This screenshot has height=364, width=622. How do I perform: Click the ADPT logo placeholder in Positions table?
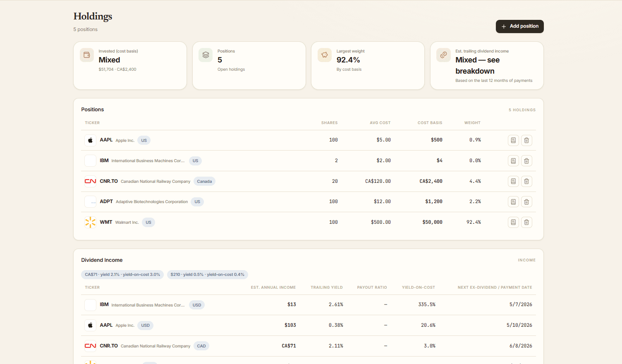[90, 202]
